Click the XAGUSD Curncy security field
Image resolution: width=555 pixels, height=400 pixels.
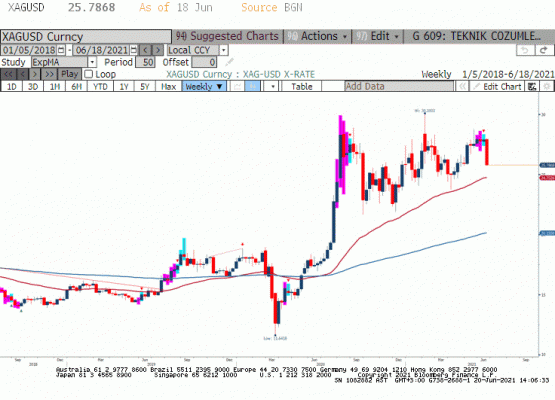pyautogui.click(x=86, y=36)
